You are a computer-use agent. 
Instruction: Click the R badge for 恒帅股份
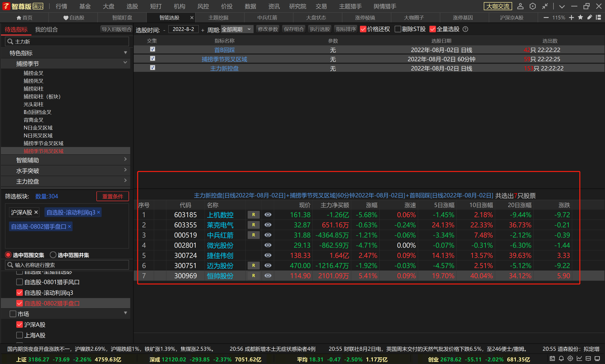tap(253, 275)
